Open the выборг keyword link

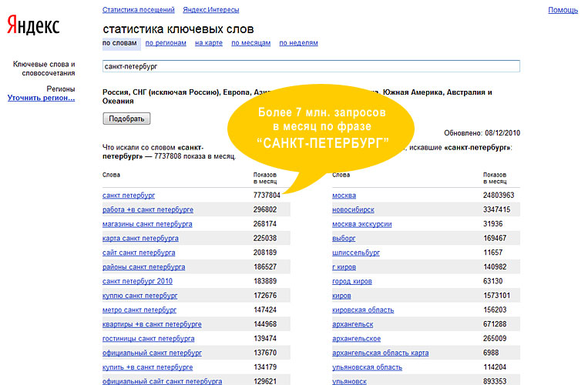pos(344,238)
